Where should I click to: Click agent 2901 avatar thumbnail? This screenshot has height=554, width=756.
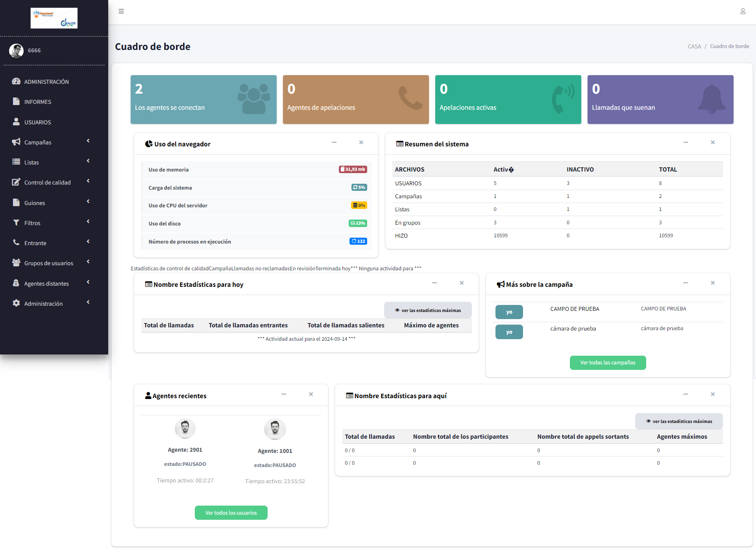point(185,428)
